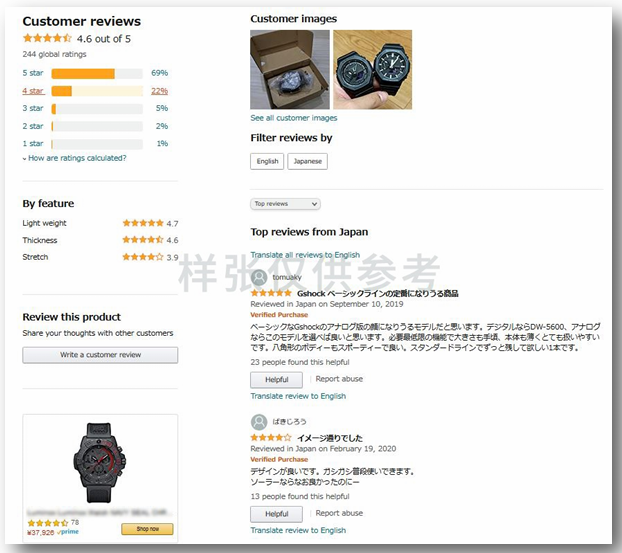This screenshot has width=622, height=553.
Task: Expand How are ratings calculated
Action: 75,158
